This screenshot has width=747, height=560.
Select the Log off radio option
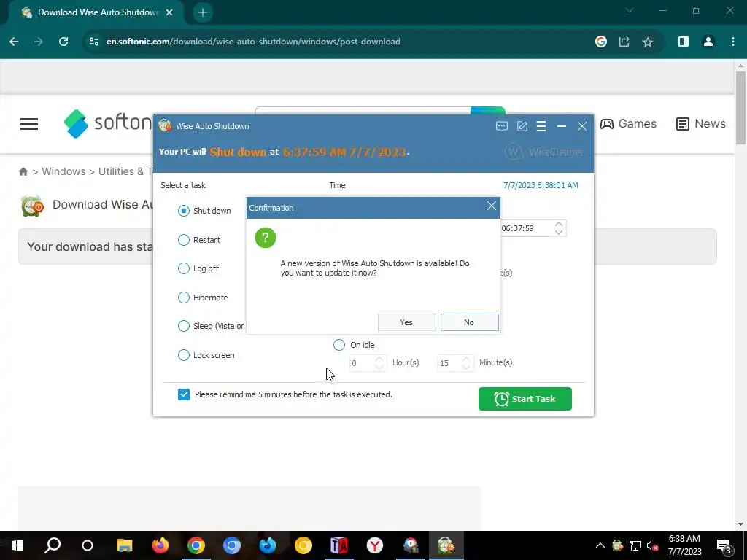pyautogui.click(x=183, y=268)
